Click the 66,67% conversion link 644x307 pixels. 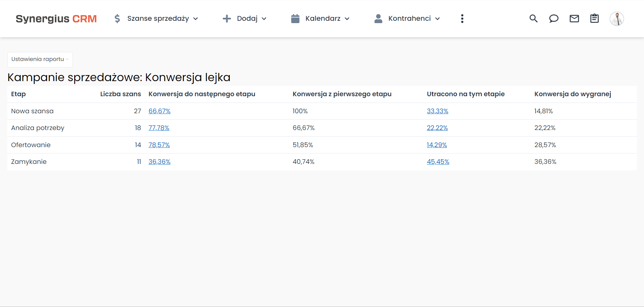coord(159,111)
